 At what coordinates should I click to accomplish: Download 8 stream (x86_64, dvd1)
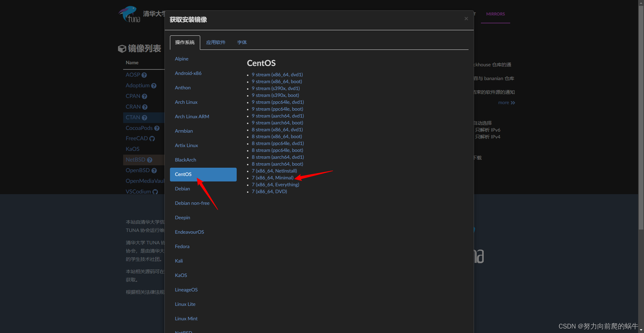(x=277, y=130)
